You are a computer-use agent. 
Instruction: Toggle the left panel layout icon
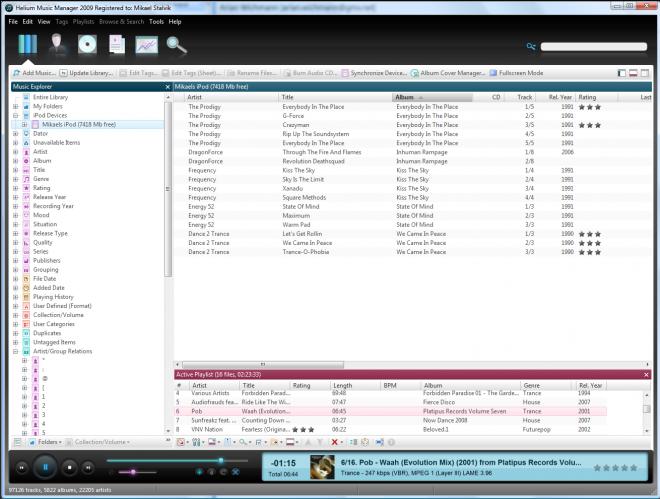(621, 73)
